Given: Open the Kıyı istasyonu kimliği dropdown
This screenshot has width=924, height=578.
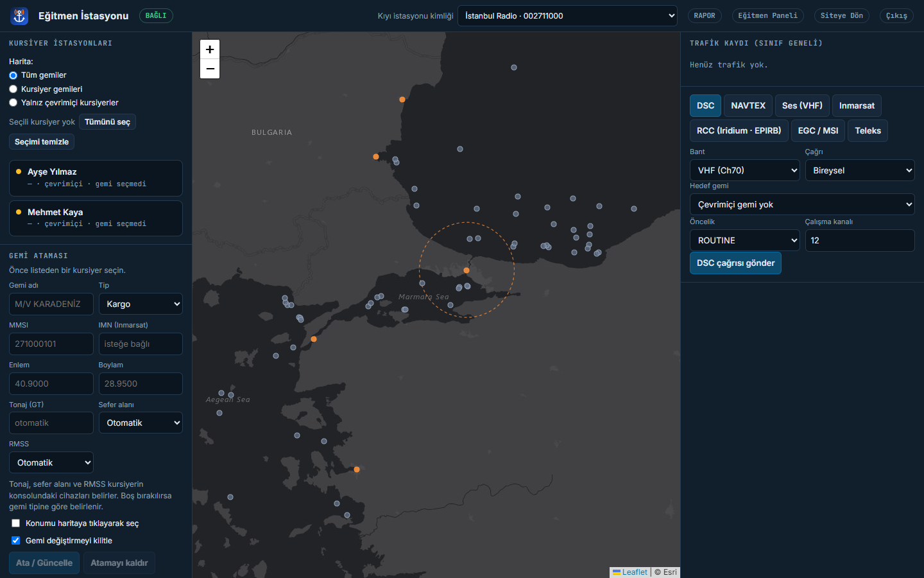Looking at the screenshot, I should tap(567, 16).
